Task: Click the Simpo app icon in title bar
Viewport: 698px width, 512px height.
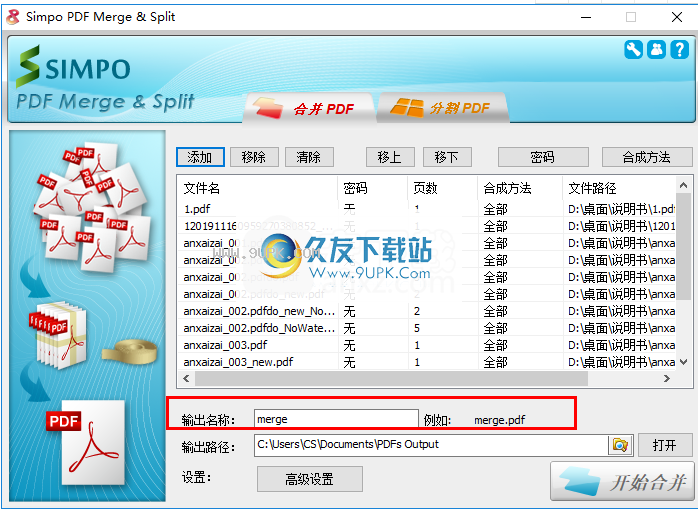Action: point(13,17)
